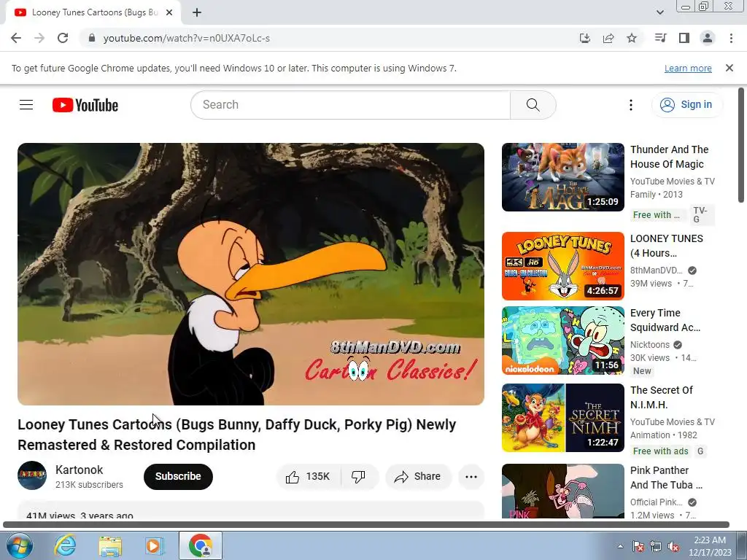Screen dimensions: 747x560
Task: Open LOONEY TUNES 4 Hours video thumbnail
Action: click(x=562, y=266)
